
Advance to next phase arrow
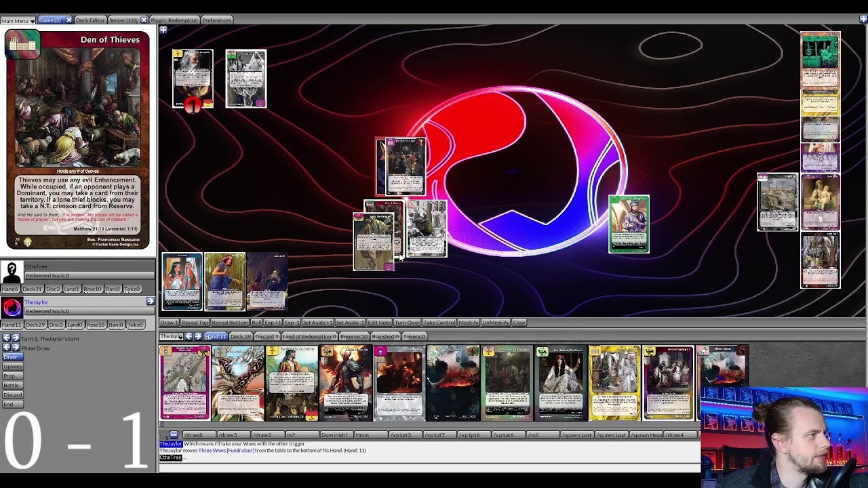click(16, 348)
